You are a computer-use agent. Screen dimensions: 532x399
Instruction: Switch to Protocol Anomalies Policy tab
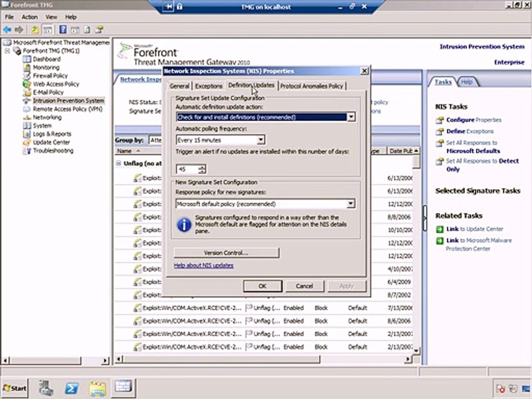(311, 86)
